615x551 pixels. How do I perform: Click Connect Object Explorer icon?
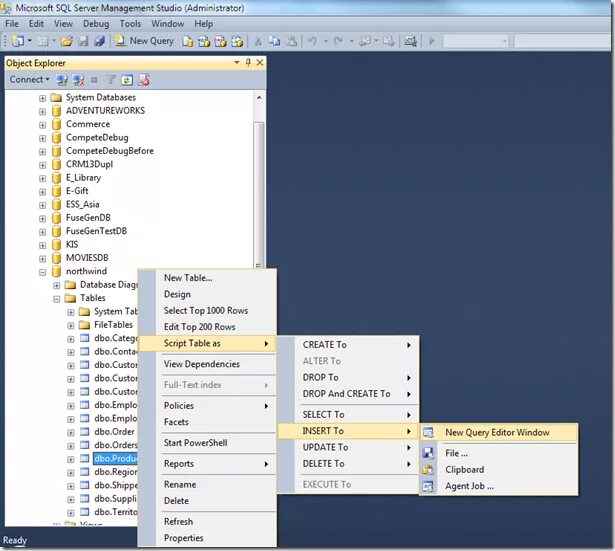click(62, 80)
